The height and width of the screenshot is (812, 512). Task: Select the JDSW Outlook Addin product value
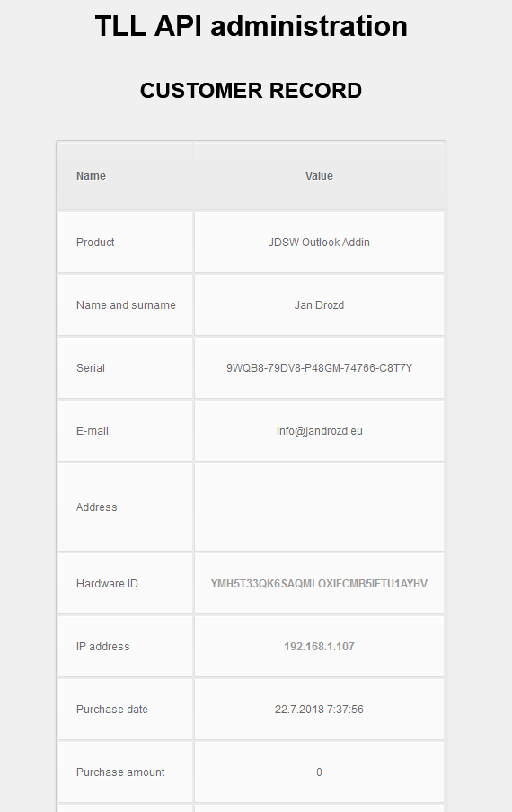tap(319, 243)
